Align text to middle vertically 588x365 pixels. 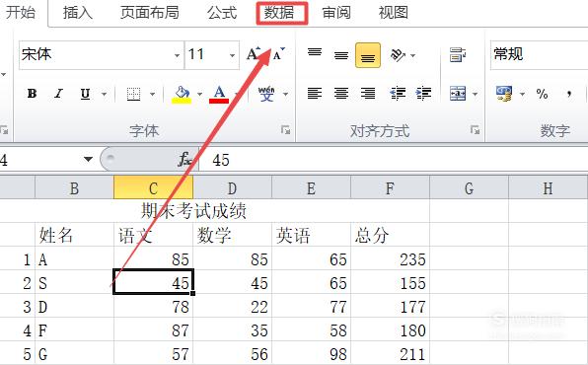(x=341, y=55)
